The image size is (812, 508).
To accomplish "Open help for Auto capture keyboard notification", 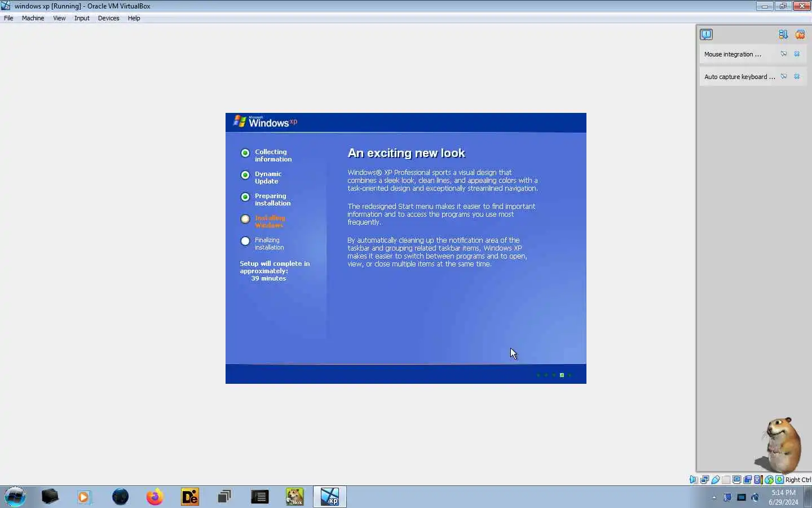I will pyautogui.click(x=784, y=76).
